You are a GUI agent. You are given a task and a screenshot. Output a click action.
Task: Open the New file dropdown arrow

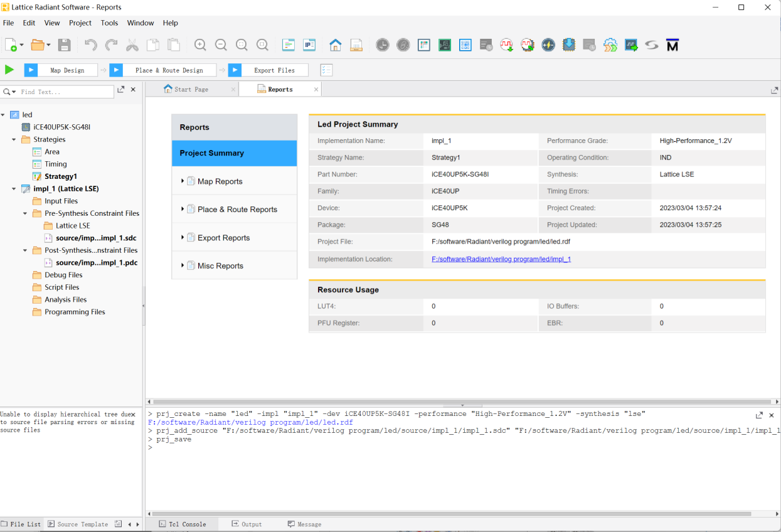(x=21, y=45)
